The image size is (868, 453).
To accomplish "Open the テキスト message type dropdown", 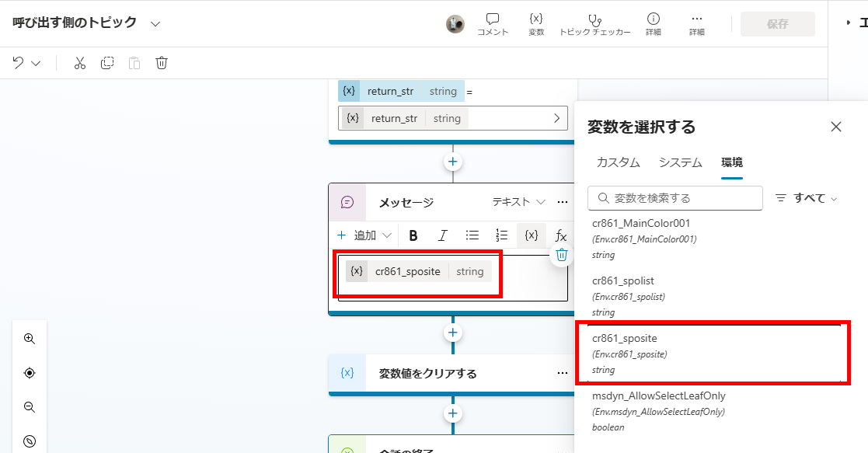I will (519, 202).
